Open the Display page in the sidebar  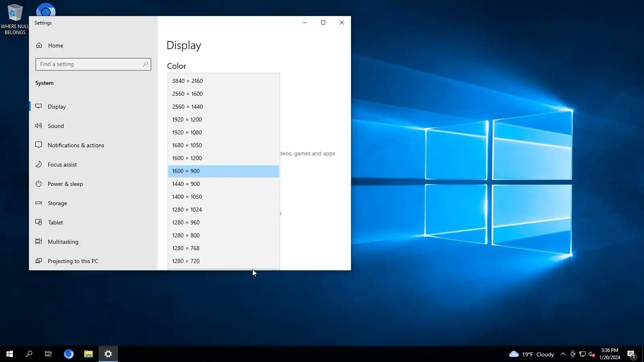93,107
